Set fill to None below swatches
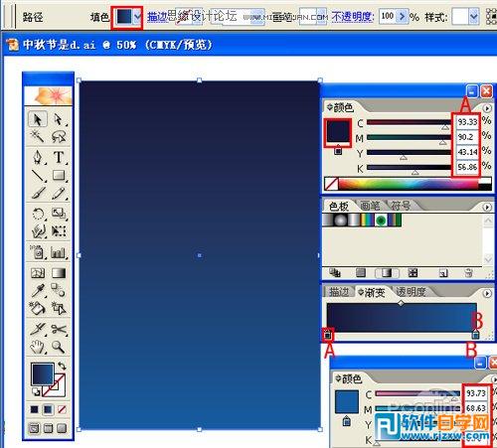This screenshot has width=497, height=448. (x=62, y=409)
